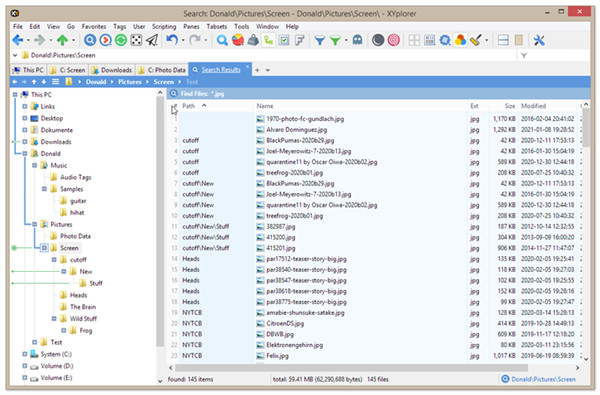This screenshot has height=395, width=600.
Task: Open configuration with wrench tools icon
Action: (x=539, y=40)
